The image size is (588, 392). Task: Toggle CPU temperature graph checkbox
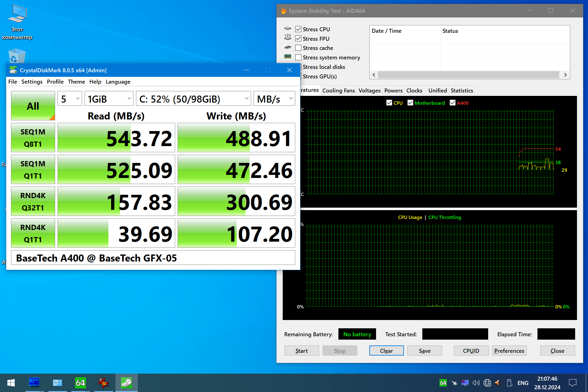point(389,103)
